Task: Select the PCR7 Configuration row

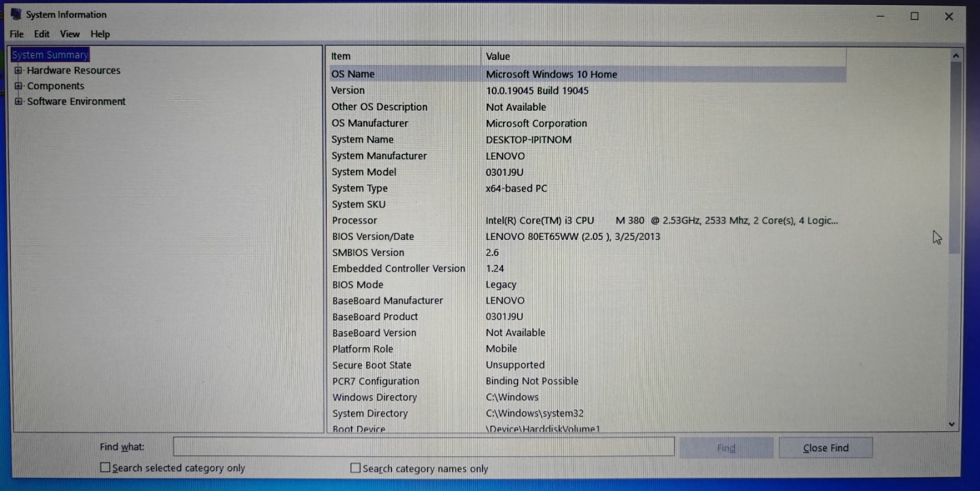Action: 587,381
